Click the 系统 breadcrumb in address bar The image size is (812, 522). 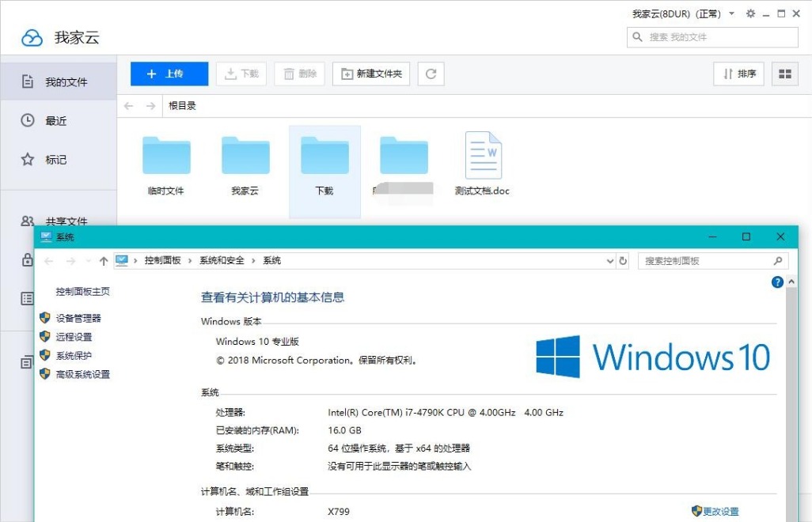[272, 261]
